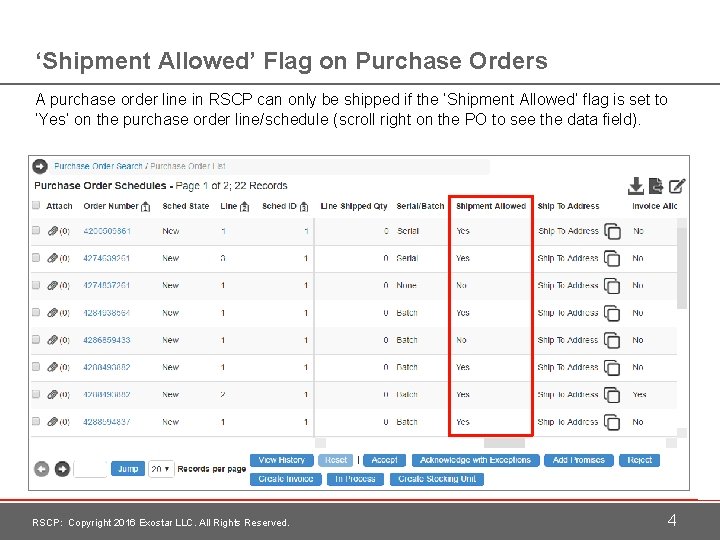This screenshot has width=720, height=540.
Task: Click the Shipment Allowed column header
Action: pyautogui.click(x=491, y=206)
